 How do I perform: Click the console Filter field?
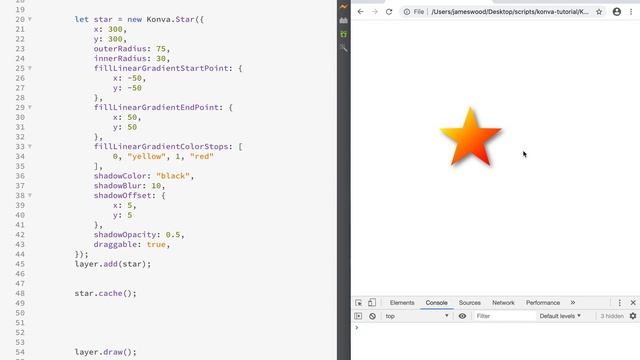[504, 316]
